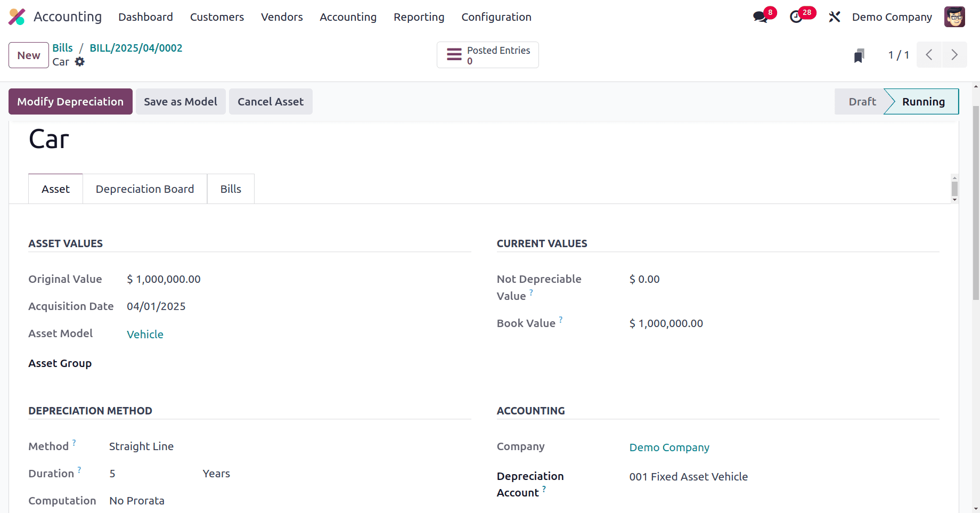Viewport: 980px width, 513px height.
Task: Click the bookmark icon near pager
Action: (859, 55)
